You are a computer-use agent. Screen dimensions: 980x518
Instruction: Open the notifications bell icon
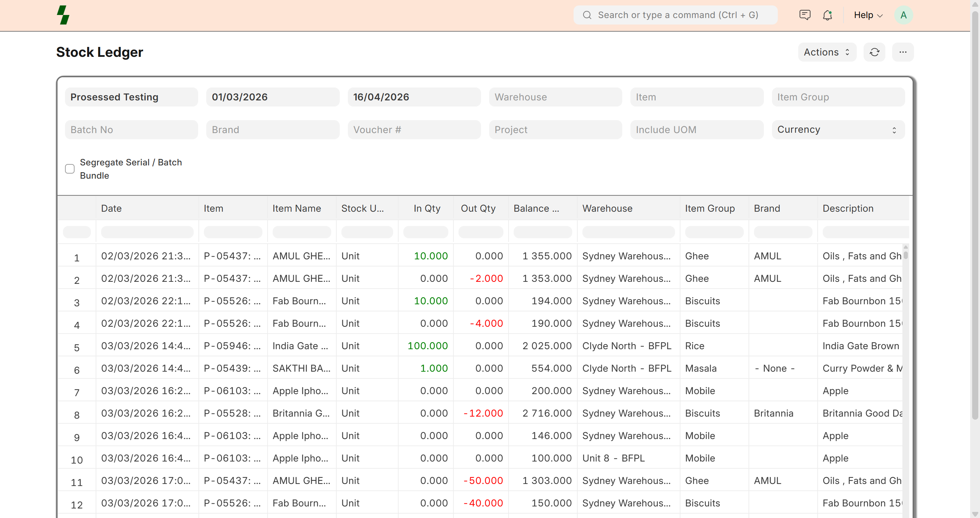click(828, 15)
